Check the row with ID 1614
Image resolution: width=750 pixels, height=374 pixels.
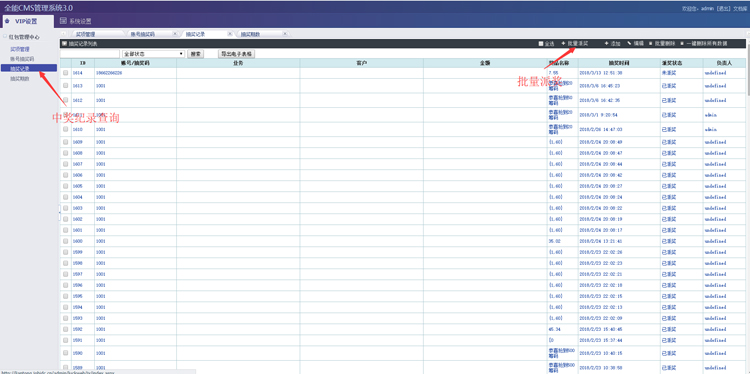66,73
